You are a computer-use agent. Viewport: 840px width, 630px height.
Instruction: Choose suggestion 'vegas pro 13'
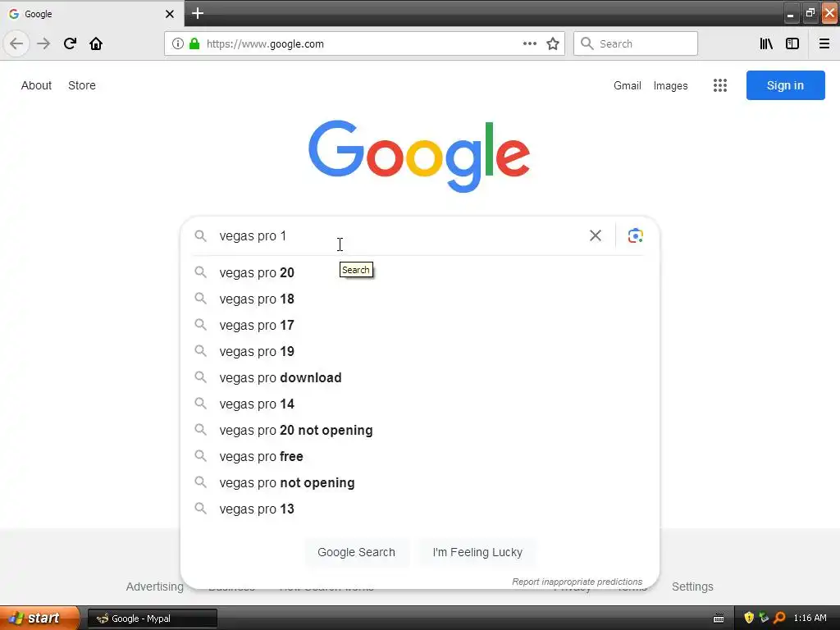coord(419,509)
